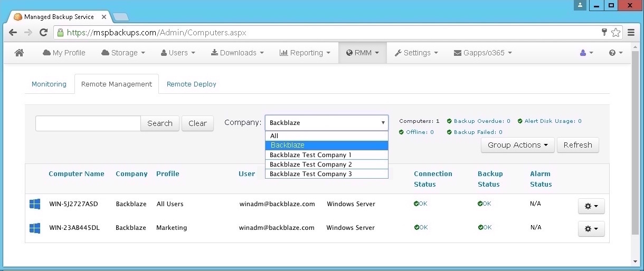Click the Managed Backup Service browser tab
This screenshot has width=644, height=271.
pyautogui.click(x=60, y=17)
